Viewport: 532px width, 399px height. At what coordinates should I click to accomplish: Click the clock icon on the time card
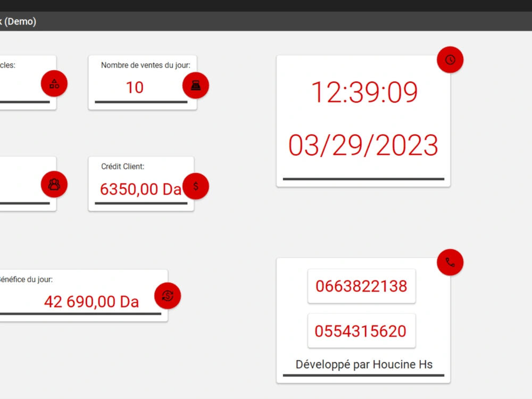click(450, 60)
